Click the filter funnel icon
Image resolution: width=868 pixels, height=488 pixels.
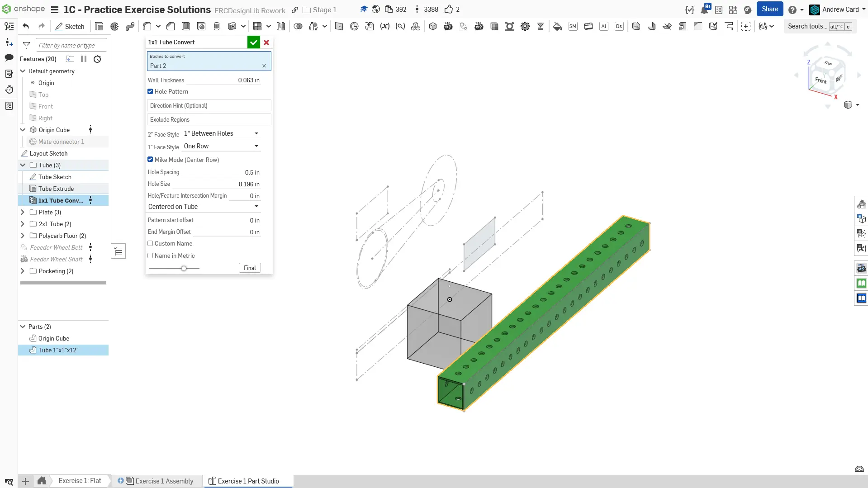[x=27, y=45]
